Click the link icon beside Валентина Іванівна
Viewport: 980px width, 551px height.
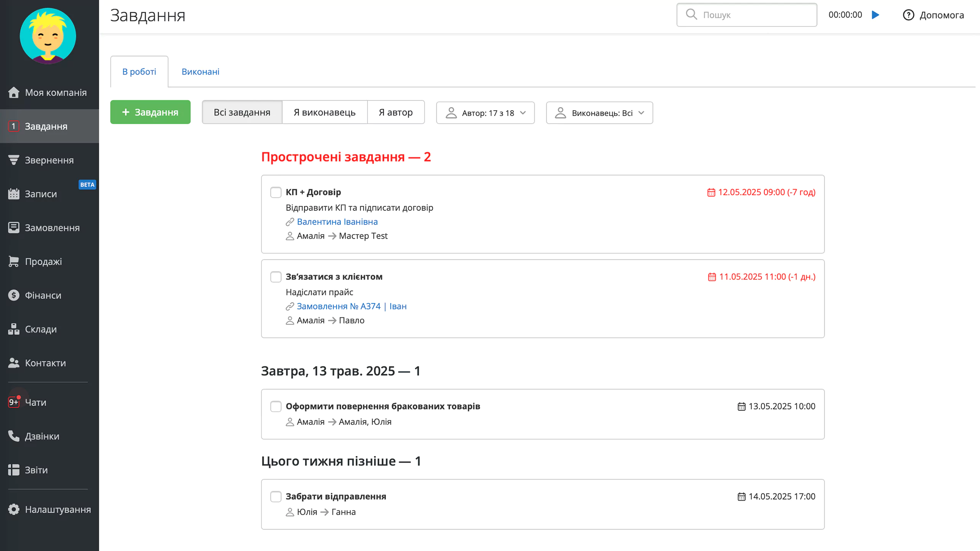(x=290, y=222)
